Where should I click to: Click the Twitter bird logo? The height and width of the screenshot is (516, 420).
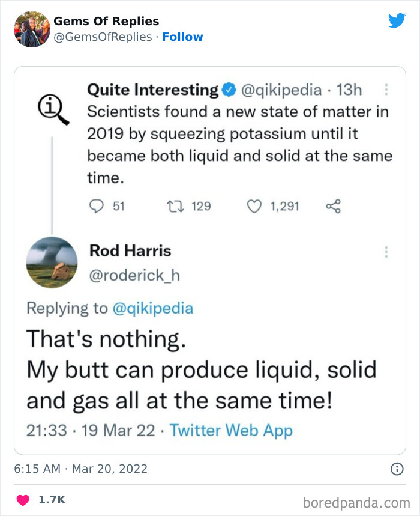tap(397, 20)
